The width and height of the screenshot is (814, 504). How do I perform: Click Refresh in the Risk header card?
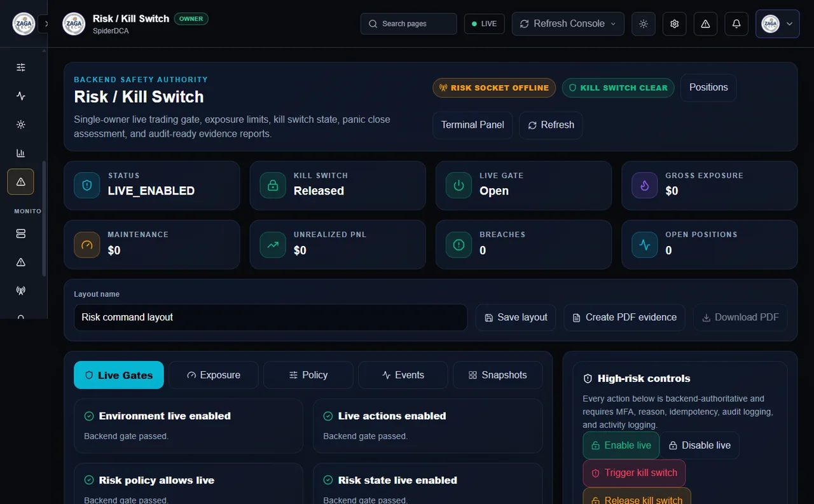[x=551, y=125]
